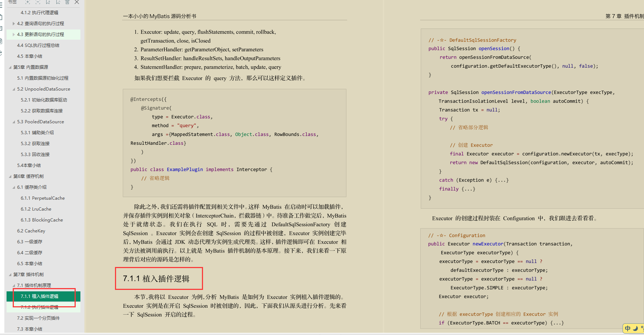Collapse 7.1 插件机制原理 section

[x=14, y=286]
